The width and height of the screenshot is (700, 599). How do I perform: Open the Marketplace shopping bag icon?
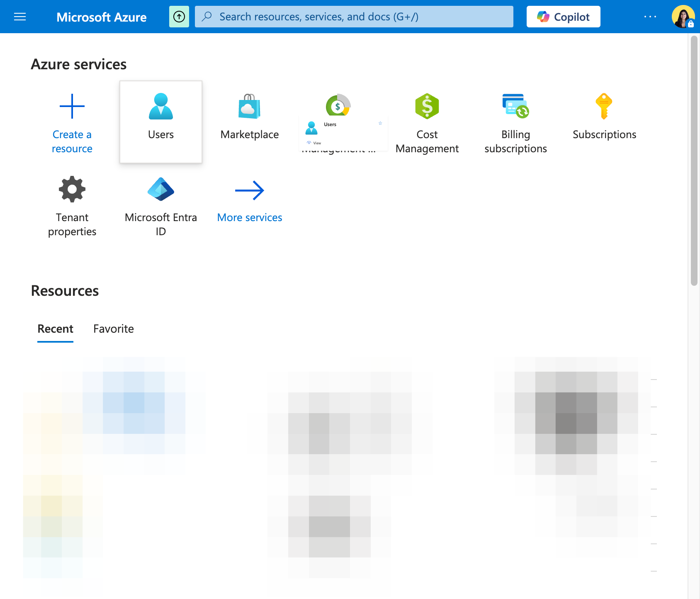[x=250, y=106]
